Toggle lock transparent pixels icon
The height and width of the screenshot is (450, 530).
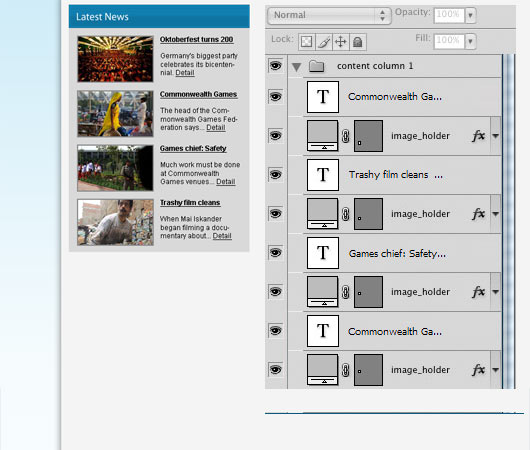click(x=307, y=42)
